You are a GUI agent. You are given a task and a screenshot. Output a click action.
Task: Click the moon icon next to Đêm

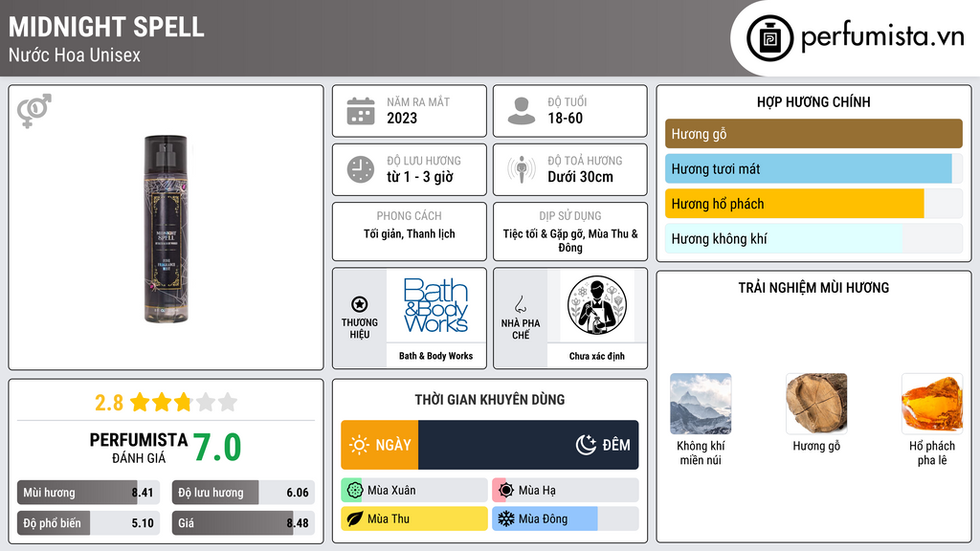pos(586,445)
